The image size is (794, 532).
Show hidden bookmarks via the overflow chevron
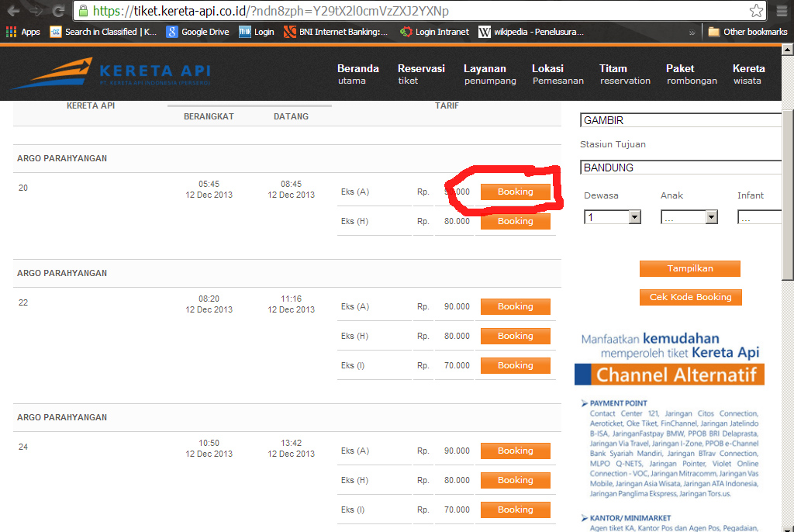[692, 33]
